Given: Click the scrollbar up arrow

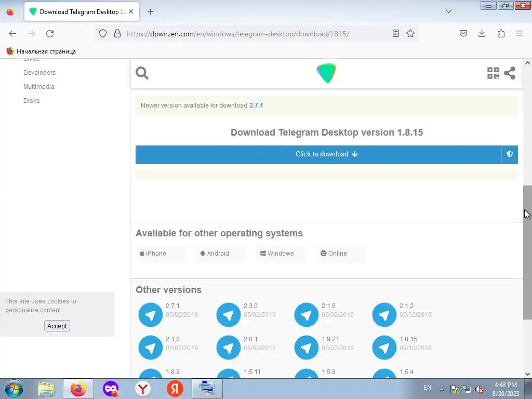Looking at the screenshot, I should (527, 63).
